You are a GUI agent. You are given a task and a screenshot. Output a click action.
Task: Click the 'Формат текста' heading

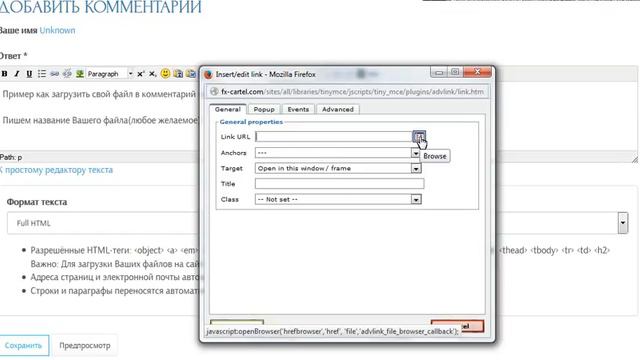pos(37,202)
